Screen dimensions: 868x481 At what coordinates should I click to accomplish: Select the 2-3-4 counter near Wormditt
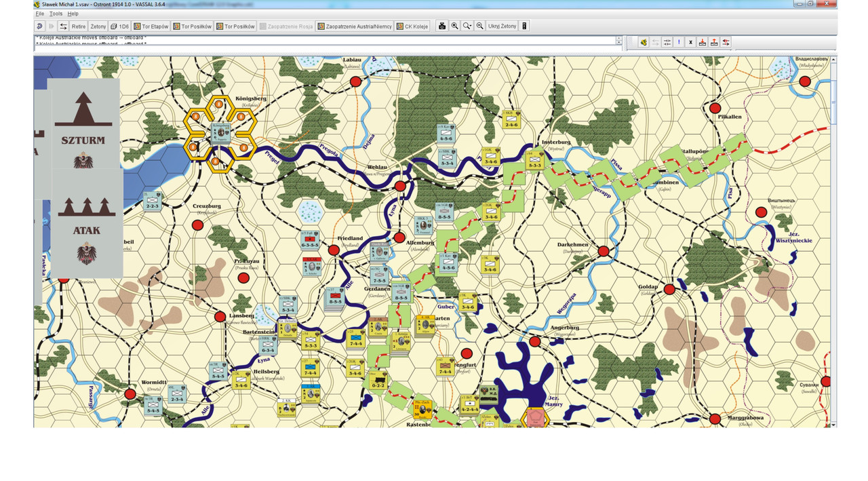tap(177, 394)
